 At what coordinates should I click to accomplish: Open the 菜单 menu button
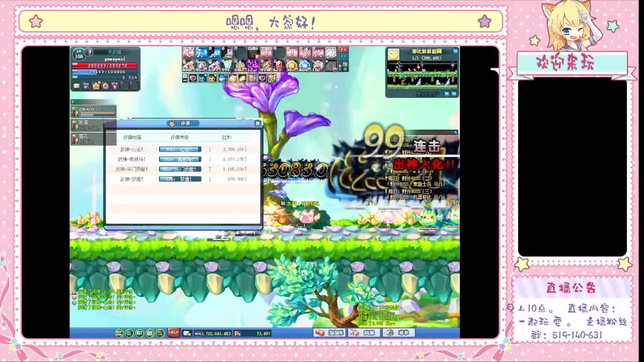click(x=398, y=333)
